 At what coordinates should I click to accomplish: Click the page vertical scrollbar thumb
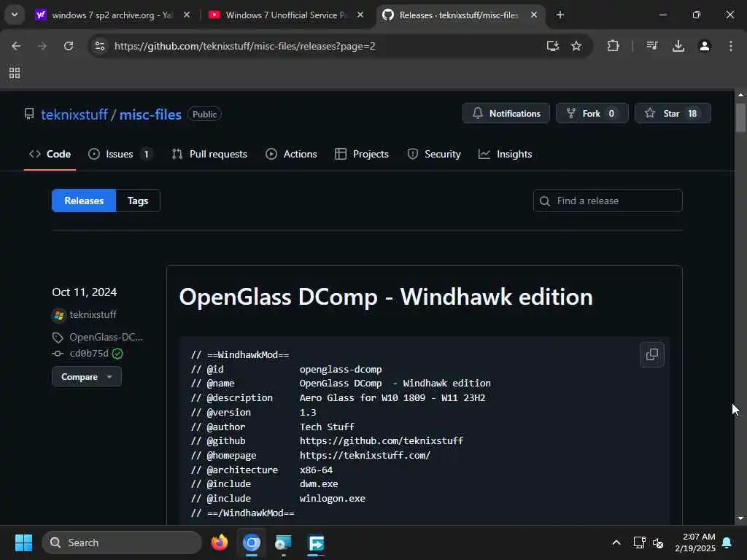pos(740,117)
